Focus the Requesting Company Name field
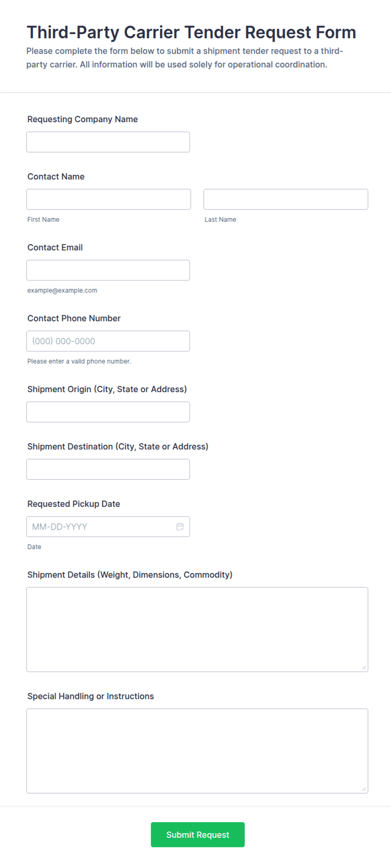This screenshot has height=868, width=391. point(108,142)
